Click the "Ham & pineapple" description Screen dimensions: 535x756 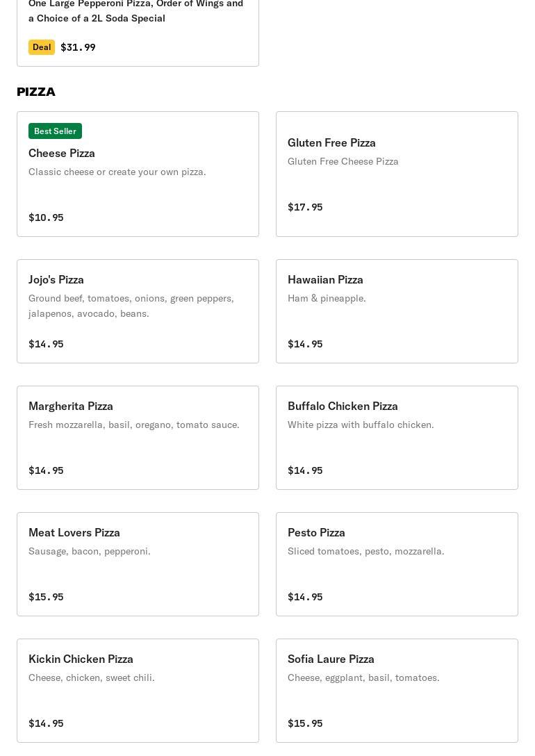point(327,298)
